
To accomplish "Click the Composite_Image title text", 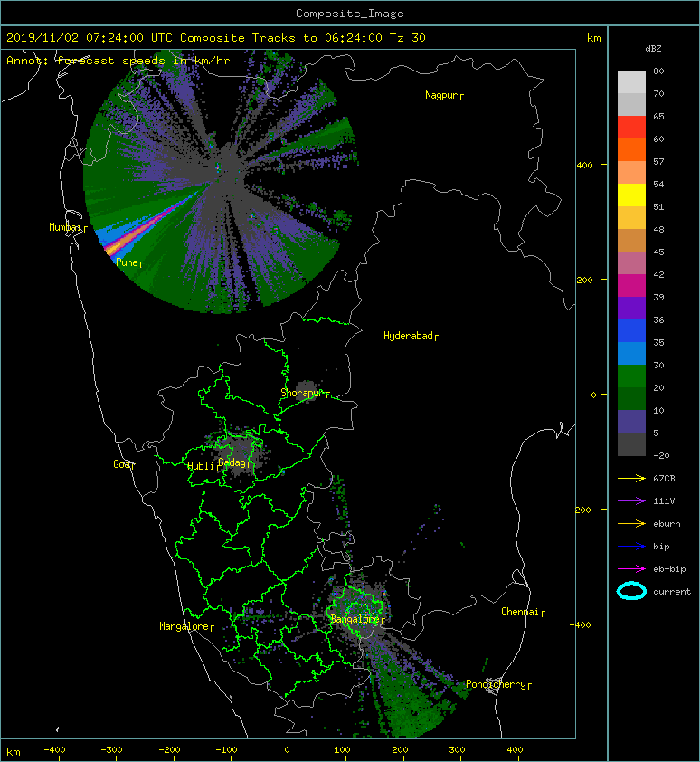I will tap(350, 14).
